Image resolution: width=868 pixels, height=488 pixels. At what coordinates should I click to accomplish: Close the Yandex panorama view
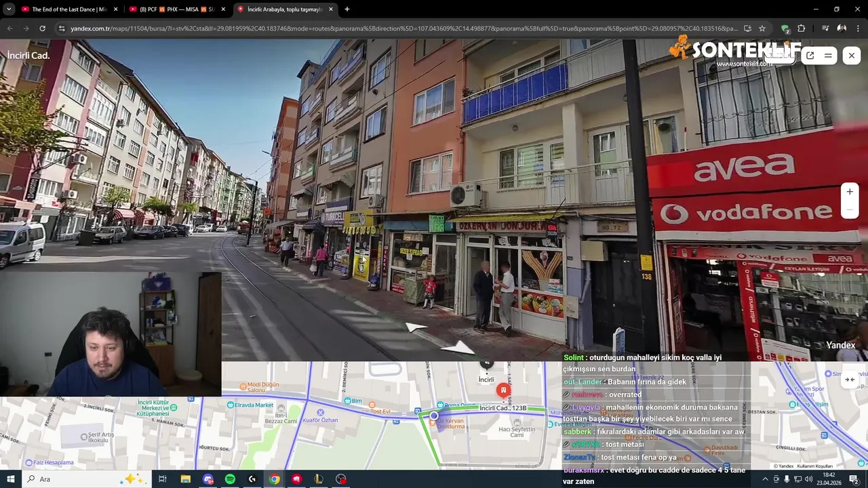[852, 56]
